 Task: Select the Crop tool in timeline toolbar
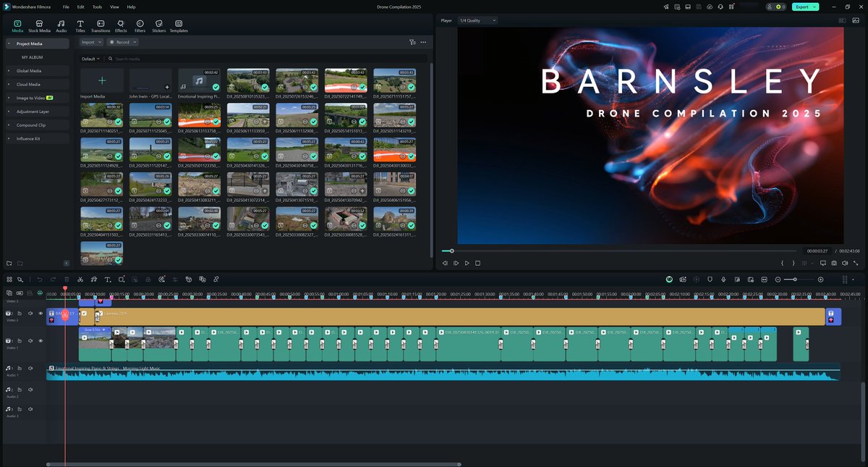click(x=122, y=279)
